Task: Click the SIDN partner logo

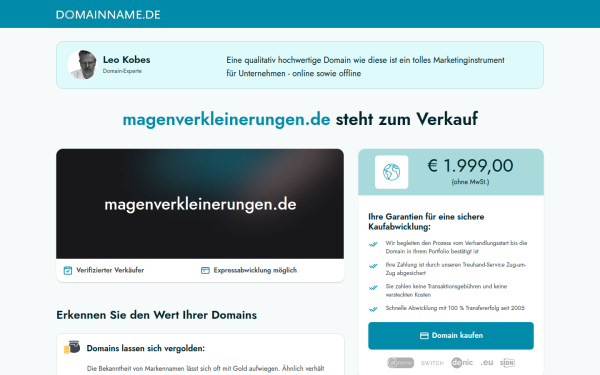Action: click(507, 362)
